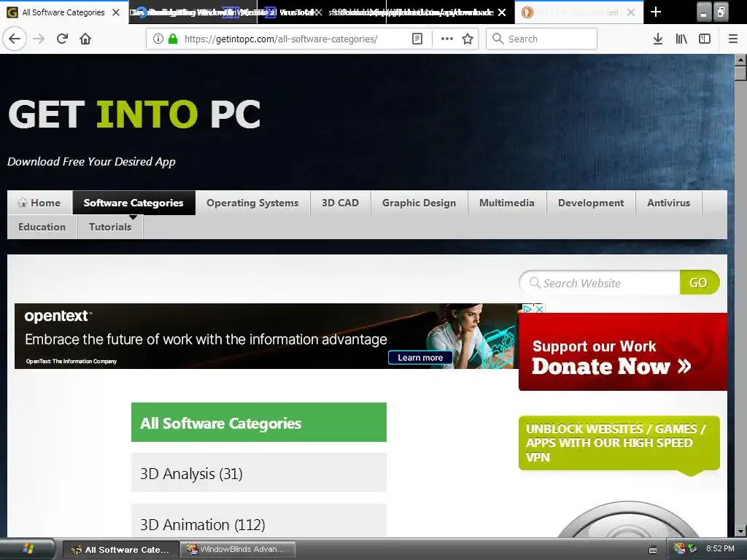Toggle the sidebars icon in toolbar
This screenshot has width=747, height=560.
click(x=705, y=39)
